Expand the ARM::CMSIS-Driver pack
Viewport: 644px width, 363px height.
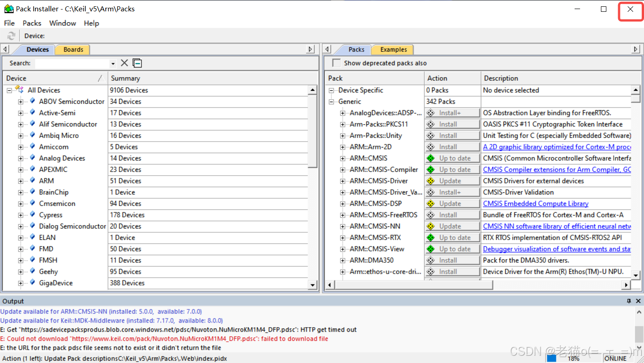pyautogui.click(x=342, y=181)
